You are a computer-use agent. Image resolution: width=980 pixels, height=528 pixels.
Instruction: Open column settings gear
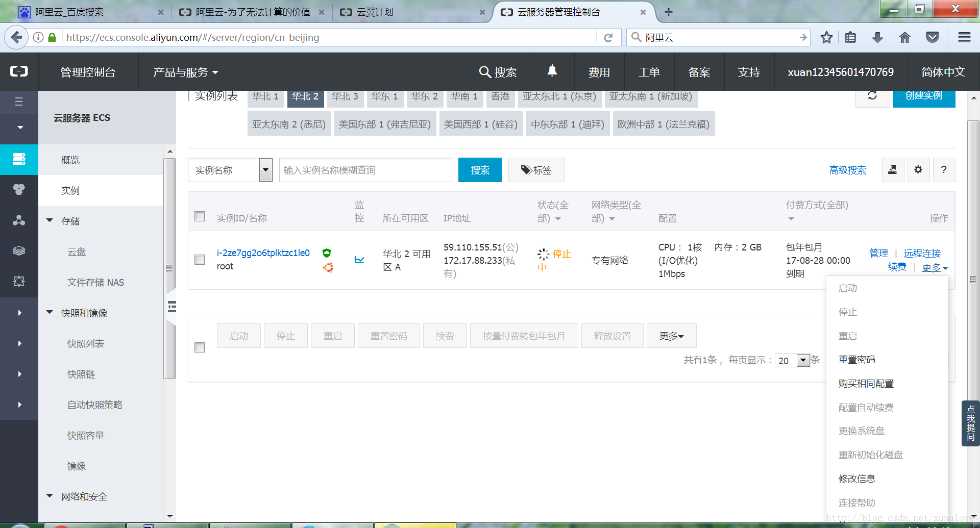(918, 169)
